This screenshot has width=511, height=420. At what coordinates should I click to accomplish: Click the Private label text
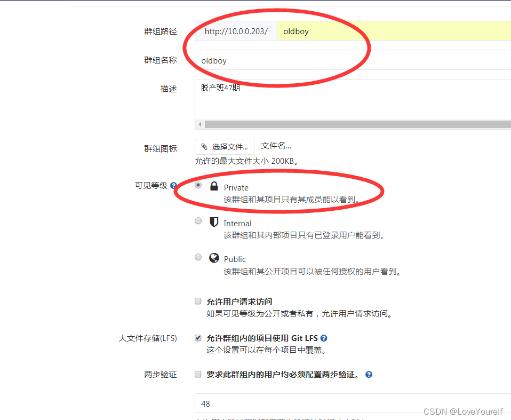click(x=236, y=187)
